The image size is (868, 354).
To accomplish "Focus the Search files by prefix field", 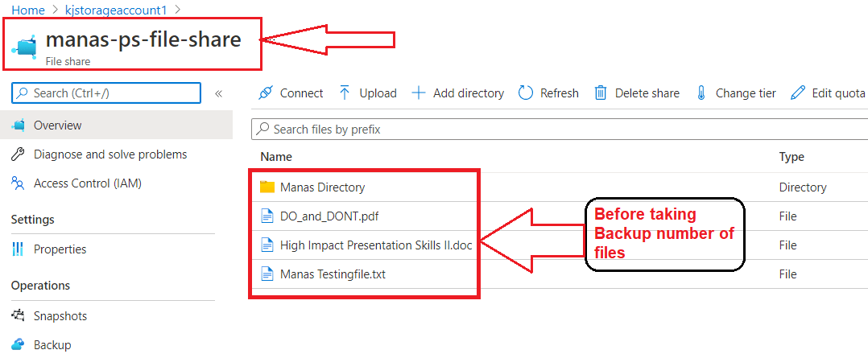I will [x=560, y=130].
